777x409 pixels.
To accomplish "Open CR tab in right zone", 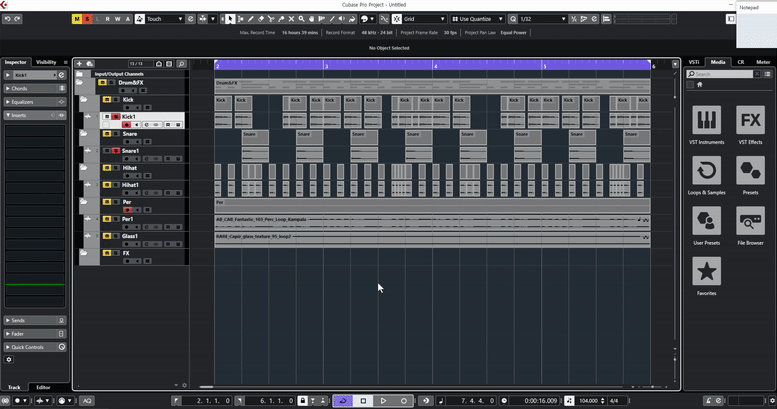I will tap(740, 62).
